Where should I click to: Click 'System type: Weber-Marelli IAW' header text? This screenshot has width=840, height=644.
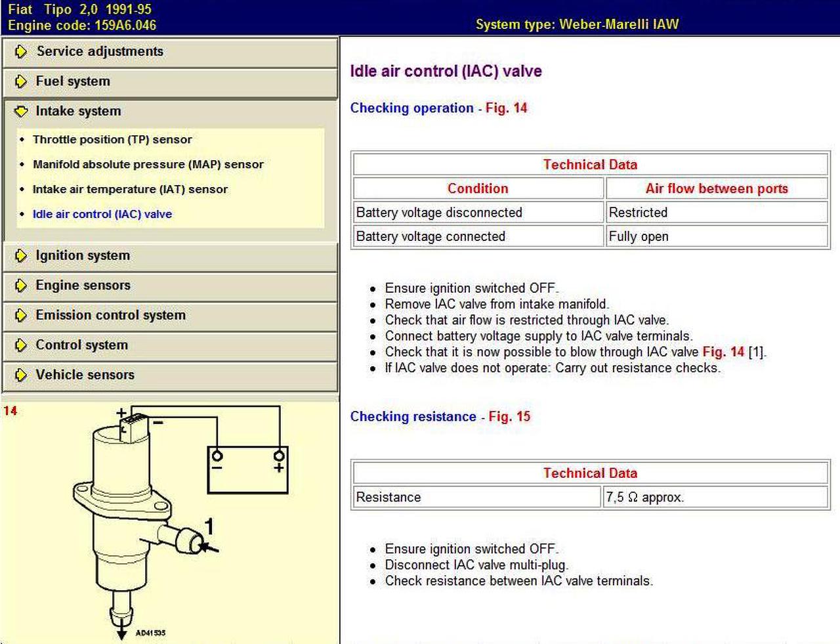tap(577, 25)
